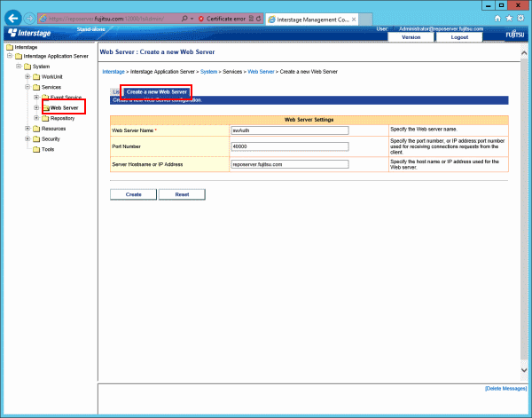532x418 pixels.
Task: Click the Certificate error indicator
Action: (x=222, y=19)
